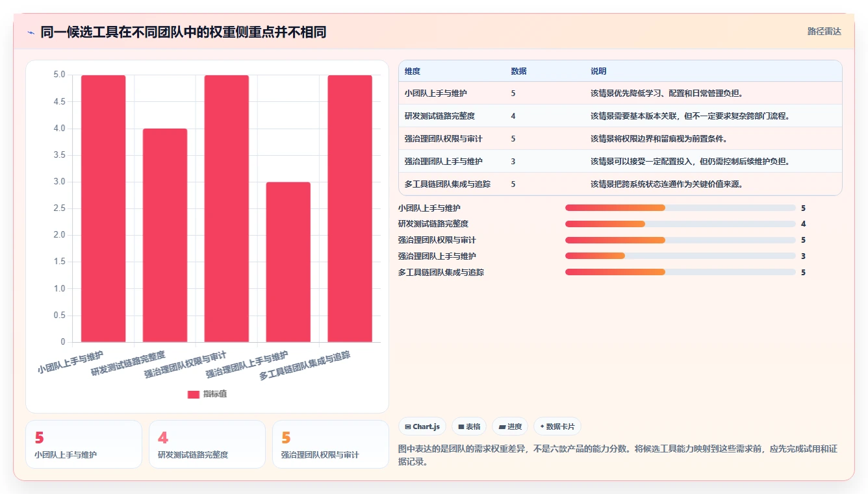
Task: Click the chart bar for 研发测试链路完整度
Action: click(165, 235)
